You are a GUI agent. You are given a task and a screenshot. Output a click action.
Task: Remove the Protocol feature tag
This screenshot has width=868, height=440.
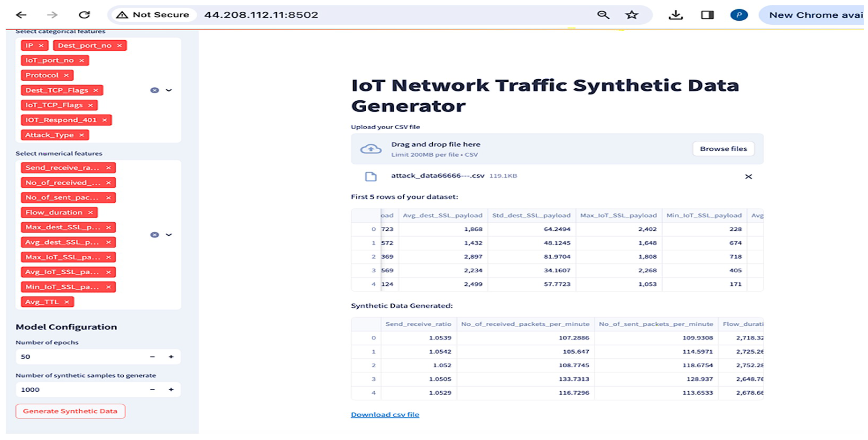pos(66,75)
